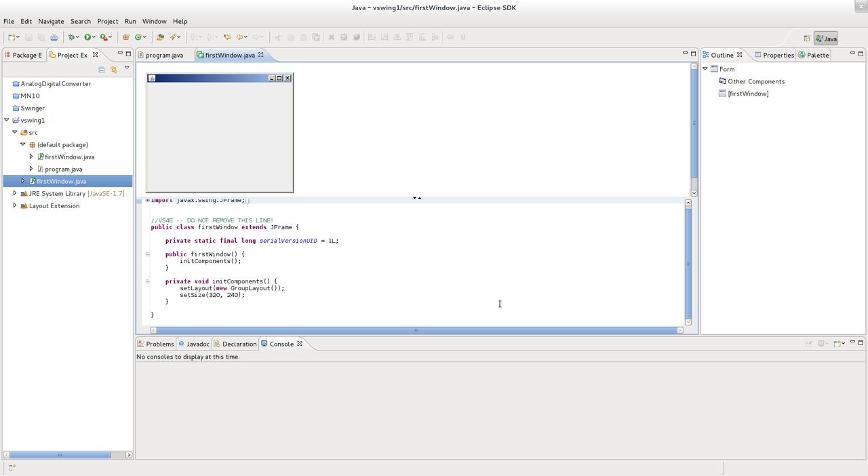Maximize the Outline panel
Viewport: 868px width, 476px height.
(861, 54)
